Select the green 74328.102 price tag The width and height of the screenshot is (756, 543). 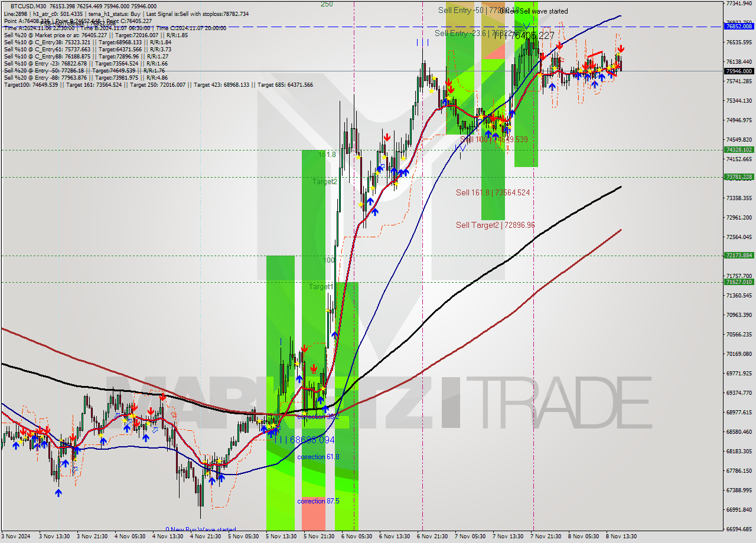tap(739, 150)
